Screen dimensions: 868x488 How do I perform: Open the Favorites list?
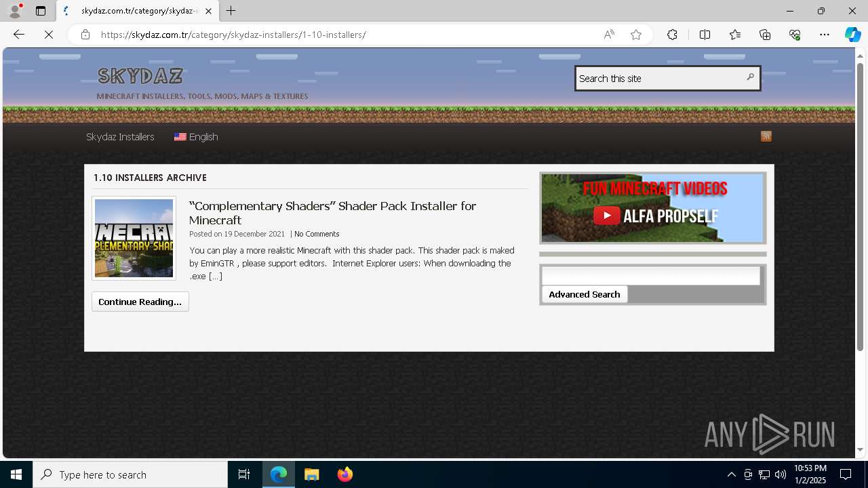pyautogui.click(x=735, y=35)
